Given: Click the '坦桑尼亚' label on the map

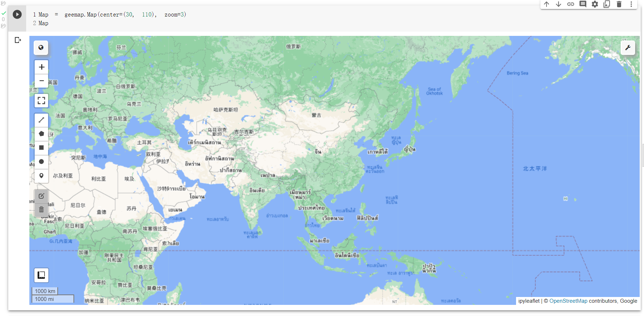Looking at the screenshot, I should point(143,267).
